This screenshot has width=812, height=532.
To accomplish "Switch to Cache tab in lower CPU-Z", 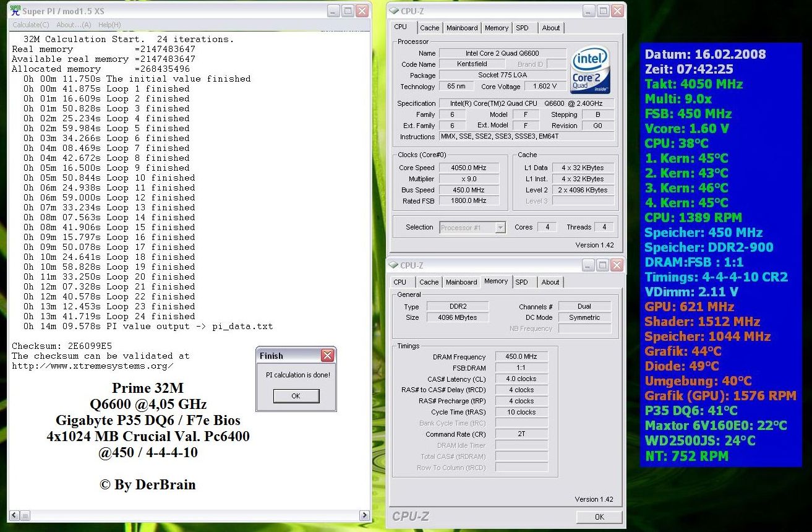I will tap(429, 282).
